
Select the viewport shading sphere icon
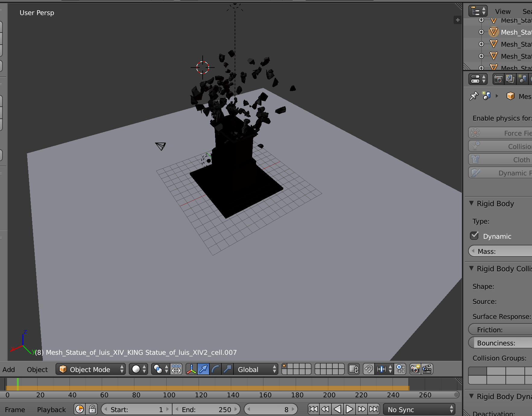(138, 369)
